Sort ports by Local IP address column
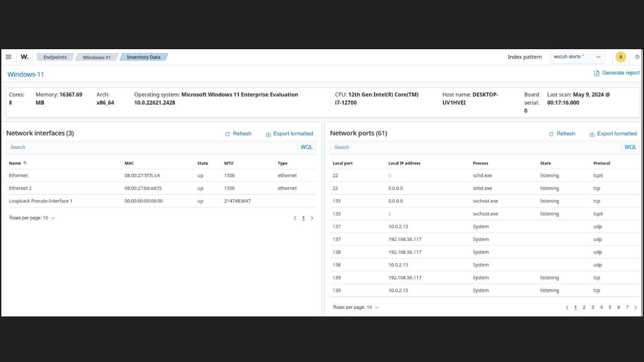 pyautogui.click(x=404, y=163)
